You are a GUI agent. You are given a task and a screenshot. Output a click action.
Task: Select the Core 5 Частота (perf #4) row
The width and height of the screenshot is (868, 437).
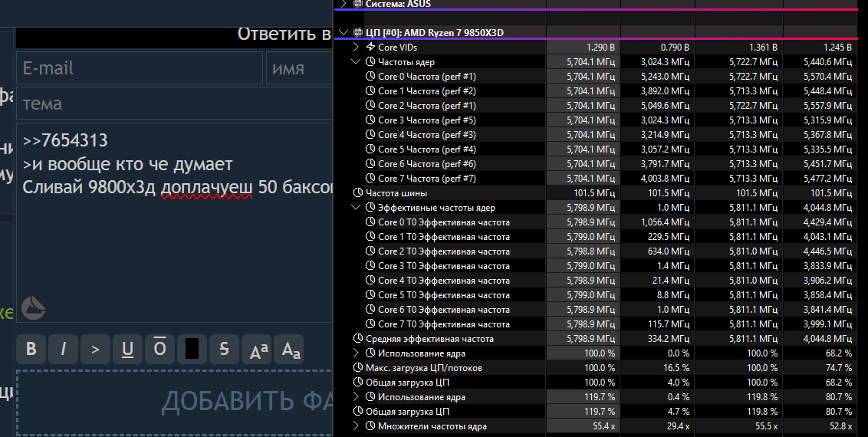pyautogui.click(x=597, y=149)
